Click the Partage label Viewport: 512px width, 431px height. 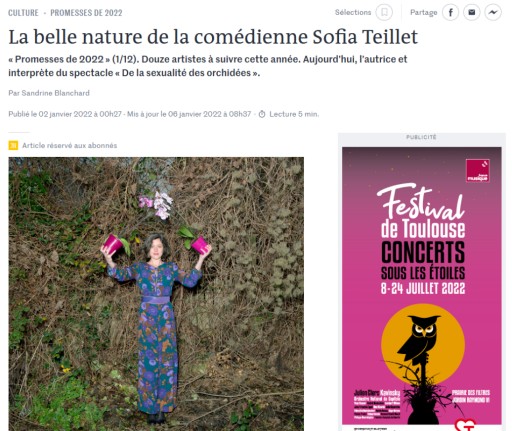click(423, 13)
